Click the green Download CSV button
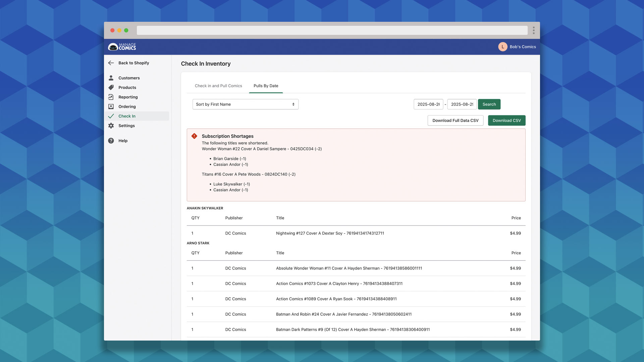This screenshot has width=644, height=362. pyautogui.click(x=507, y=121)
